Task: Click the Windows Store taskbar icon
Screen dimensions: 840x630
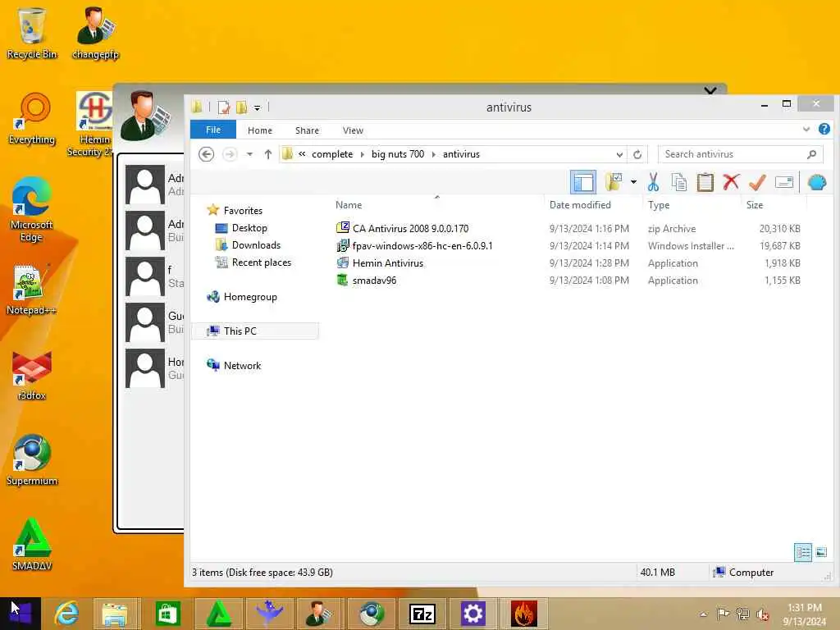Action: pos(167,614)
